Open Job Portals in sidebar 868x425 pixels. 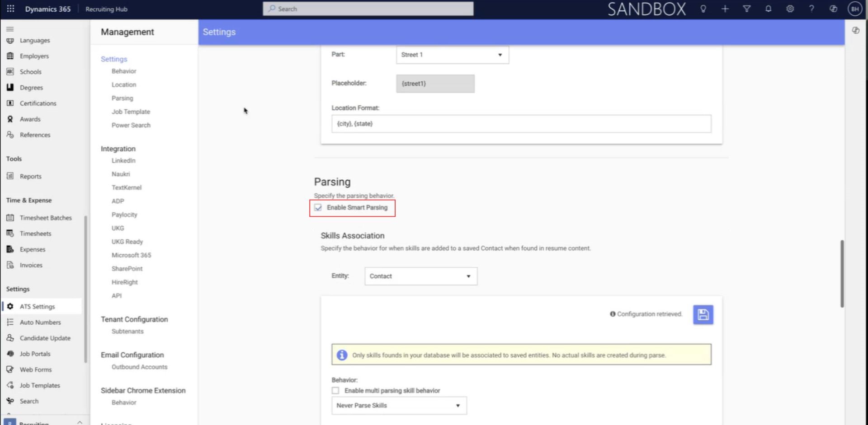(35, 354)
